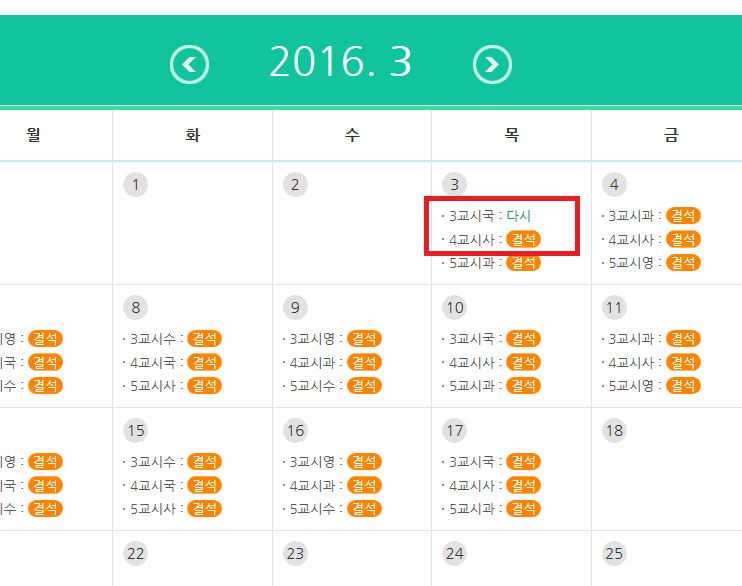Select the date circle for March 22
The image size is (742, 586).
135,554
